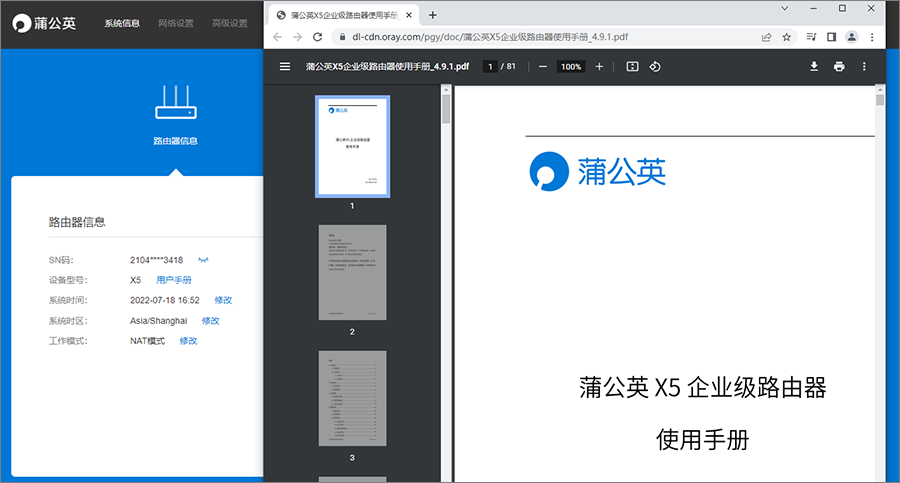Go forward in browser history
This screenshot has height=483, width=900.
[x=297, y=37]
